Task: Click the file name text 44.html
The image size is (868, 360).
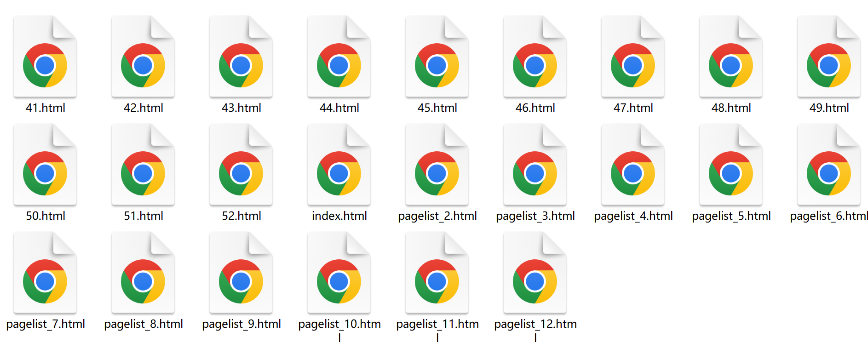Action: (339, 108)
